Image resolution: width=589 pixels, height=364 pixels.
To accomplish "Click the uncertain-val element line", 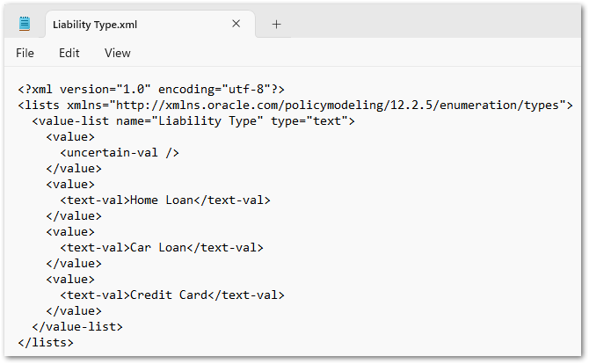I will point(114,152).
